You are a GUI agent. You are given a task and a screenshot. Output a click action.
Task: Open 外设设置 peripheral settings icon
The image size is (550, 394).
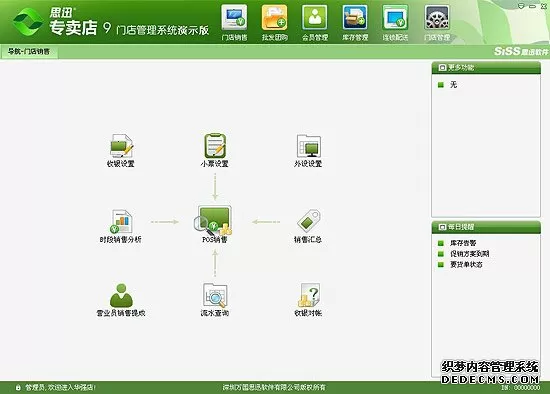click(x=308, y=150)
